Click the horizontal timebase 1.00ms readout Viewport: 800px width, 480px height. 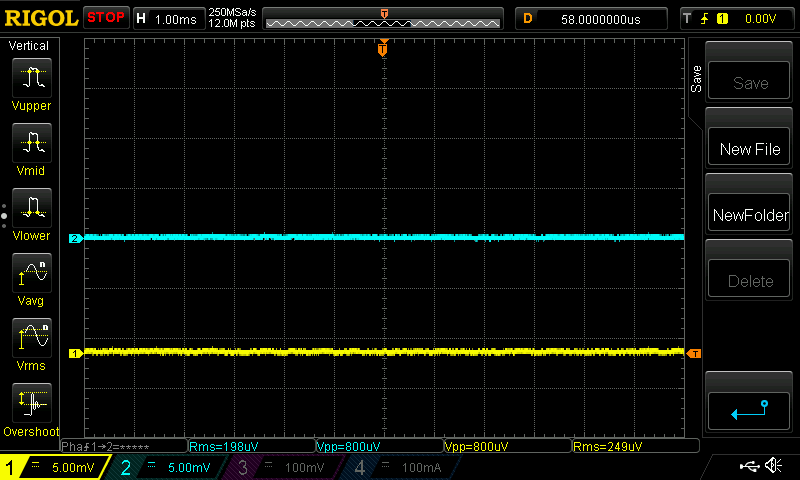(x=175, y=20)
